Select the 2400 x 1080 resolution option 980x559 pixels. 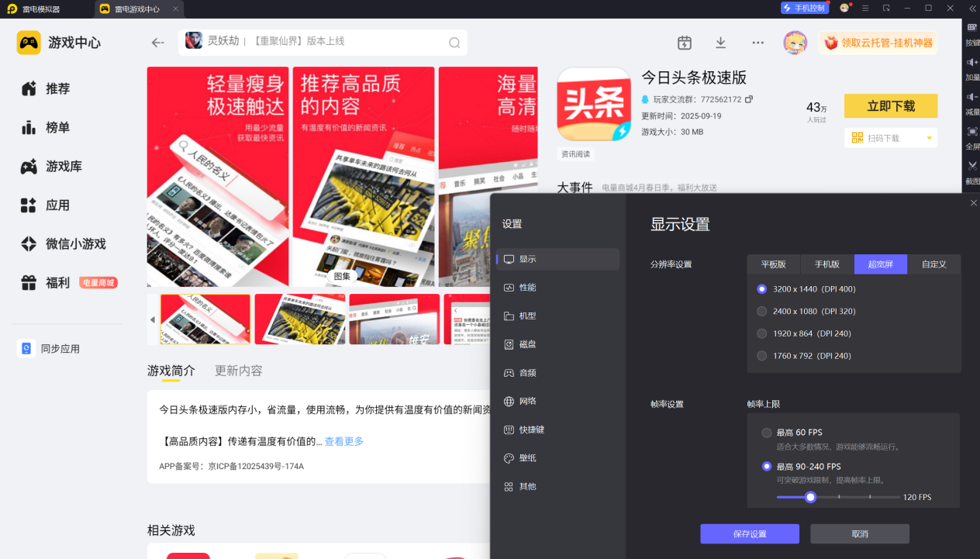point(761,311)
